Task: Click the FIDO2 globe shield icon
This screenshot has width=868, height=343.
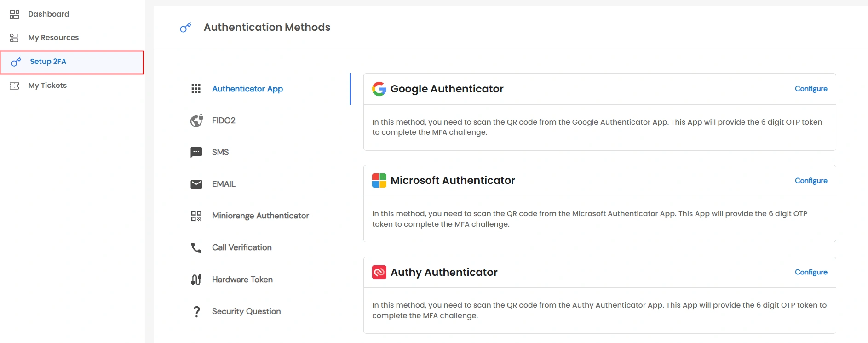Action: coord(196,120)
